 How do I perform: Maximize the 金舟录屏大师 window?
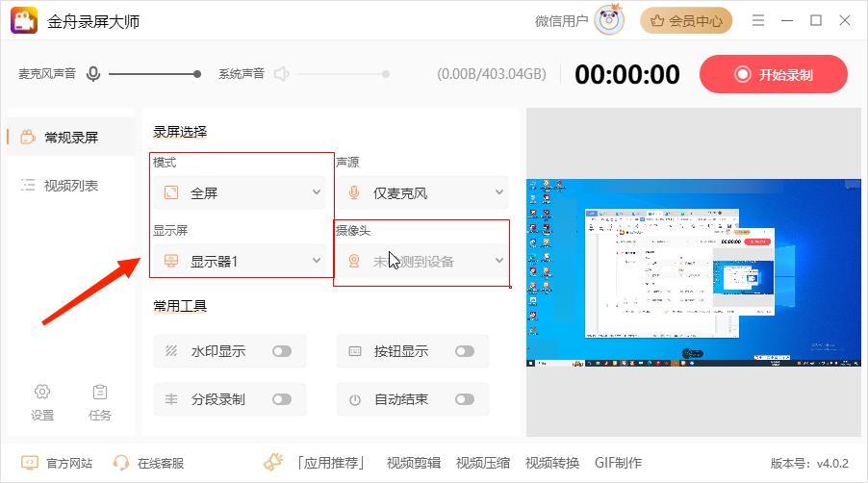click(816, 20)
